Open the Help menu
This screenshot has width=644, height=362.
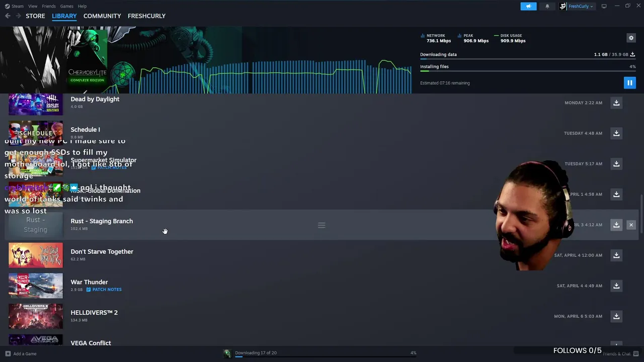82,6
